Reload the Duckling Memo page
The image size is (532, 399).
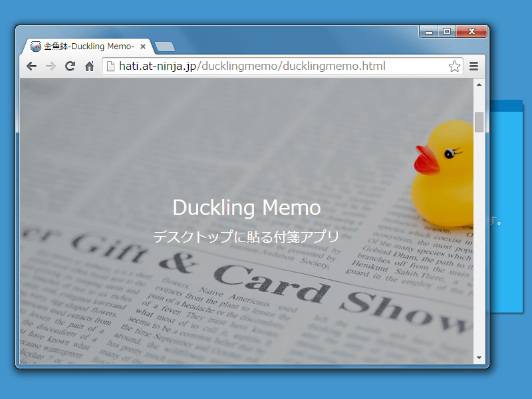coord(70,66)
